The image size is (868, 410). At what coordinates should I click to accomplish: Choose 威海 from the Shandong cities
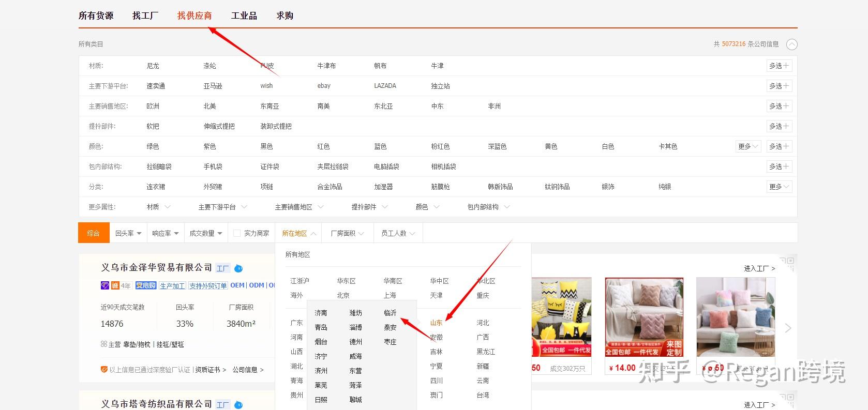[355, 356]
